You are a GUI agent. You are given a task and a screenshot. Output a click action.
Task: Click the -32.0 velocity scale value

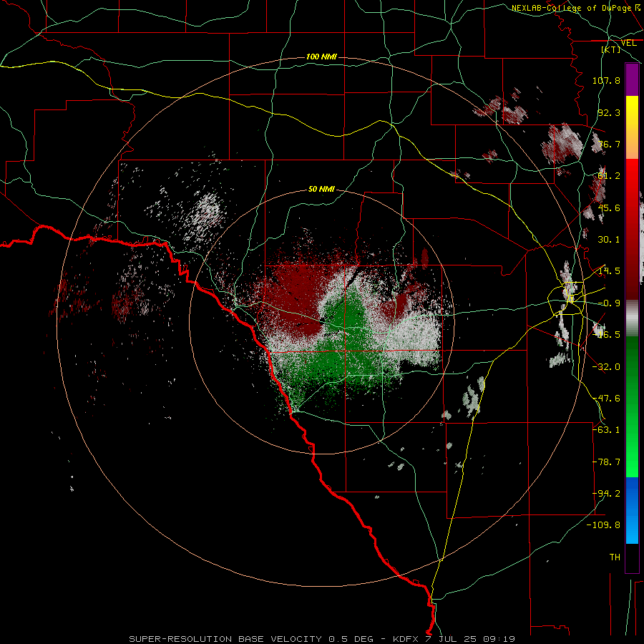(606, 367)
